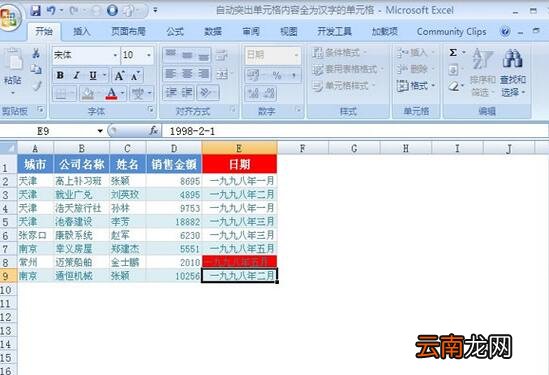The image size is (549, 375).
Task: Open 单元格样式 cell styles menu
Action: (x=344, y=85)
